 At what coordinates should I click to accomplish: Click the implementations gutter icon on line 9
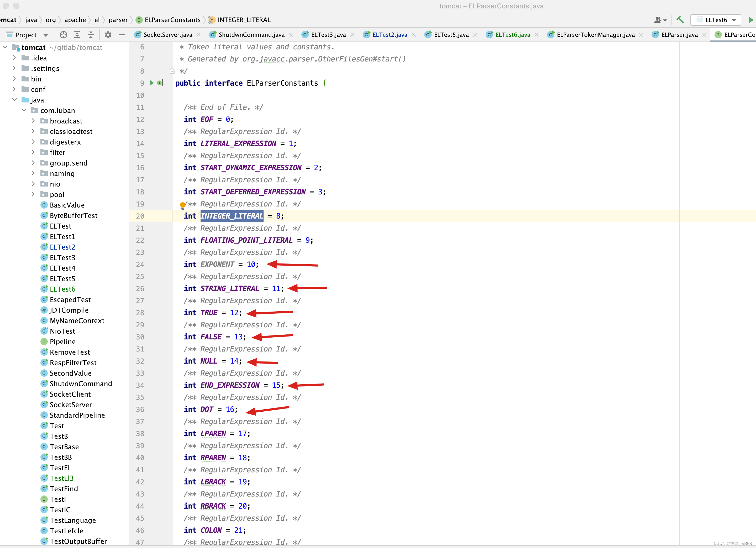pyautogui.click(x=160, y=83)
